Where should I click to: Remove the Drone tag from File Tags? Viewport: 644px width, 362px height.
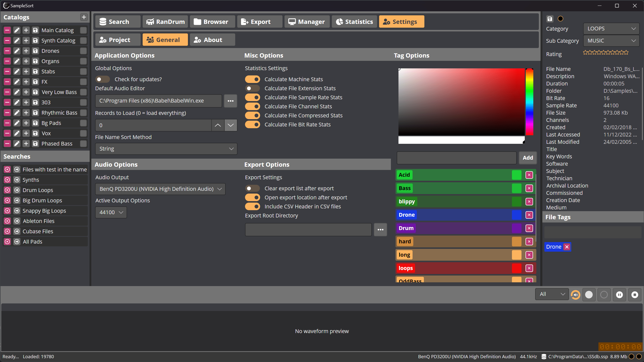pos(567,247)
